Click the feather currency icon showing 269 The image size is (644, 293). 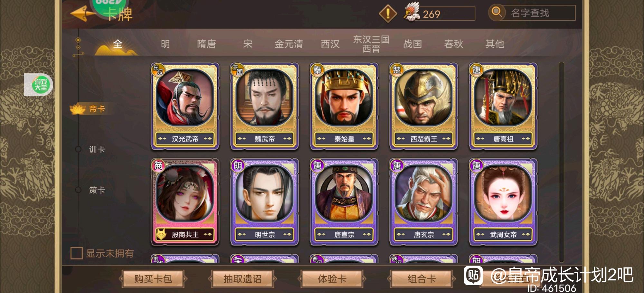[412, 12]
